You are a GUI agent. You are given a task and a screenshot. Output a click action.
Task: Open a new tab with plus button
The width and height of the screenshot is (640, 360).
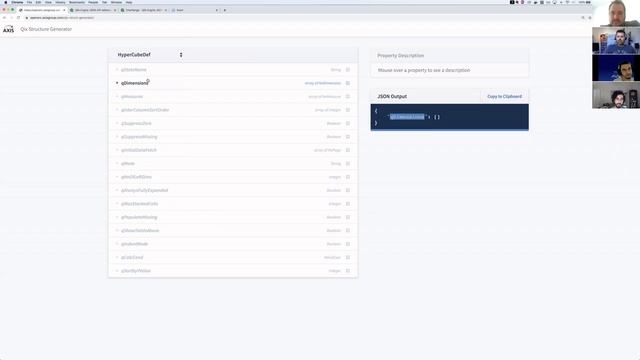(x=224, y=10)
